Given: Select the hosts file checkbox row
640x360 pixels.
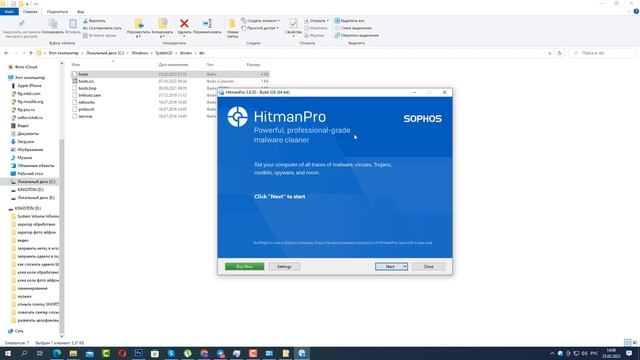Looking at the screenshot, I should (x=170, y=74).
